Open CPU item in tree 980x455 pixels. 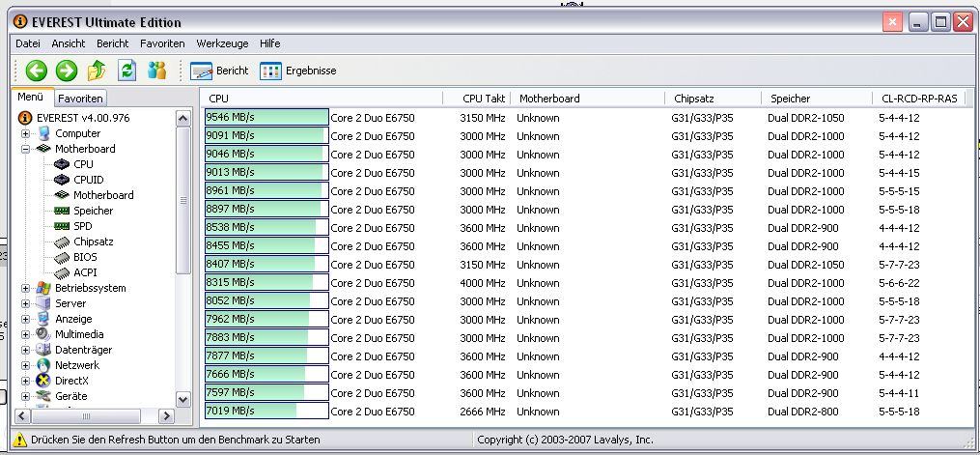(x=83, y=164)
